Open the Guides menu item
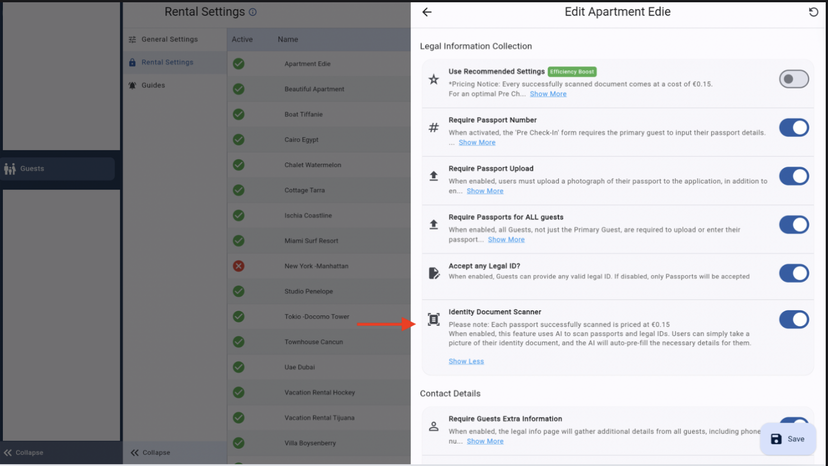 (153, 86)
